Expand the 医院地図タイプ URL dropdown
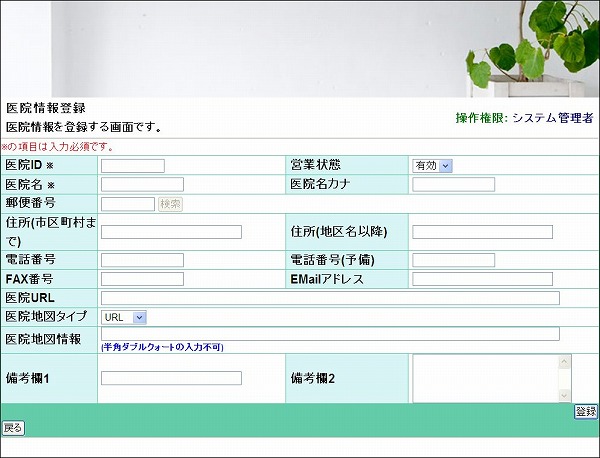This screenshot has width=600, height=458. pyautogui.click(x=124, y=317)
